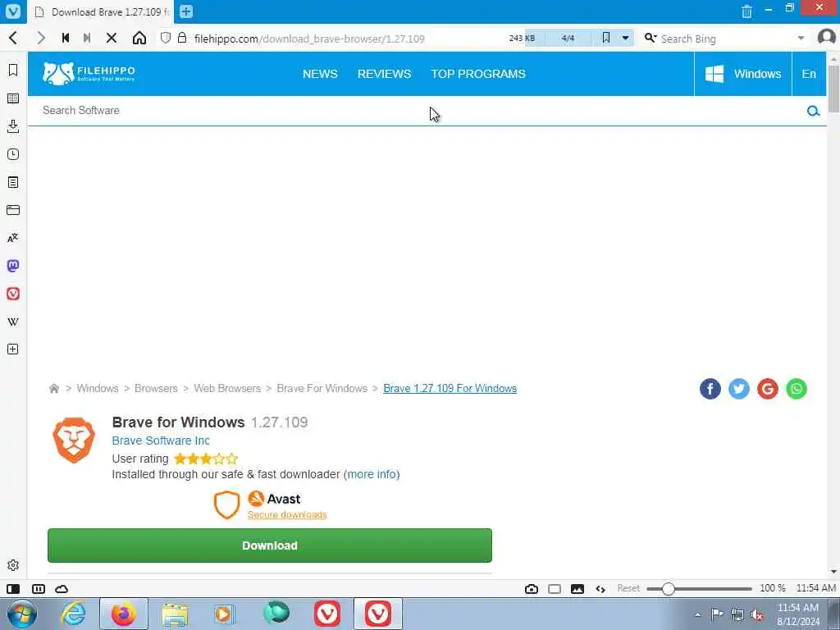Share page on Facebook
The image size is (840, 630).
click(x=710, y=389)
